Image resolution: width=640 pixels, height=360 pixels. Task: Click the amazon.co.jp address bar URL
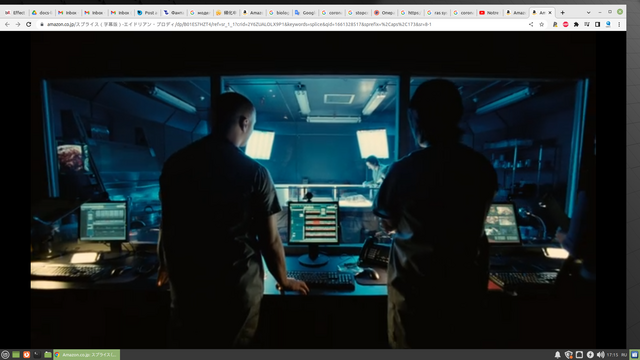click(239, 24)
